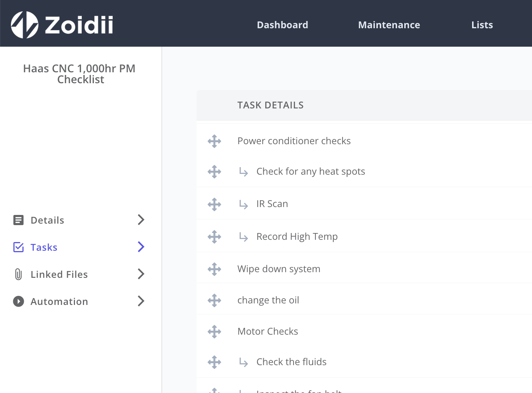Select the Power conditioner checks task
The height and width of the screenshot is (393, 532).
click(294, 141)
